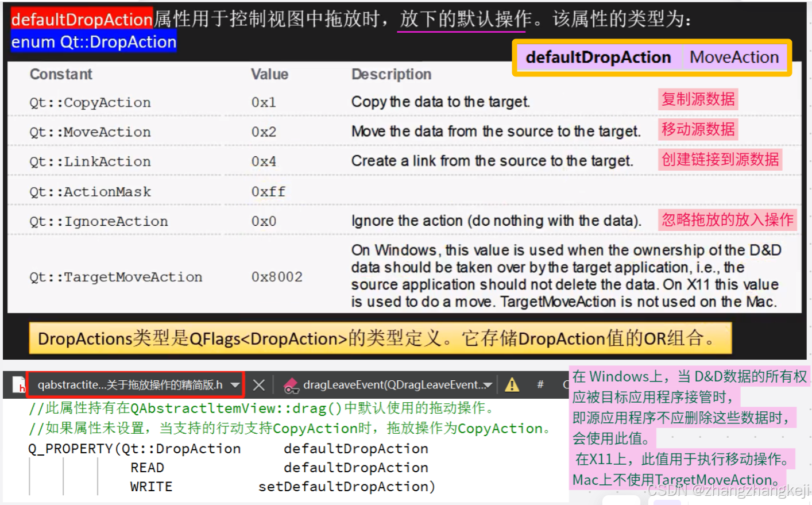Click the '在 Windows上' pink translation line
Screen dimensions: 812x505
click(690, 376)
